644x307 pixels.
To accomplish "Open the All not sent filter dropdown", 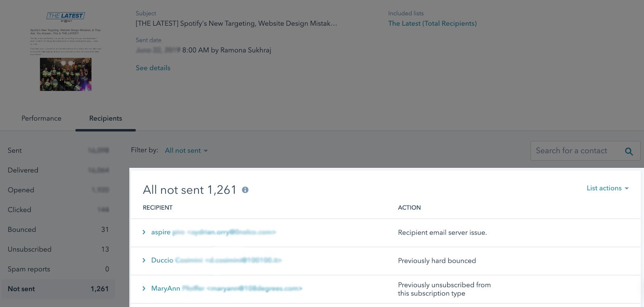I will click(x=186, y=150).
